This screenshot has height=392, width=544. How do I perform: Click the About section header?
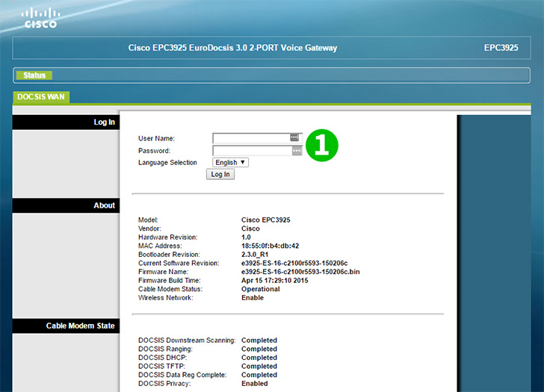66,205
